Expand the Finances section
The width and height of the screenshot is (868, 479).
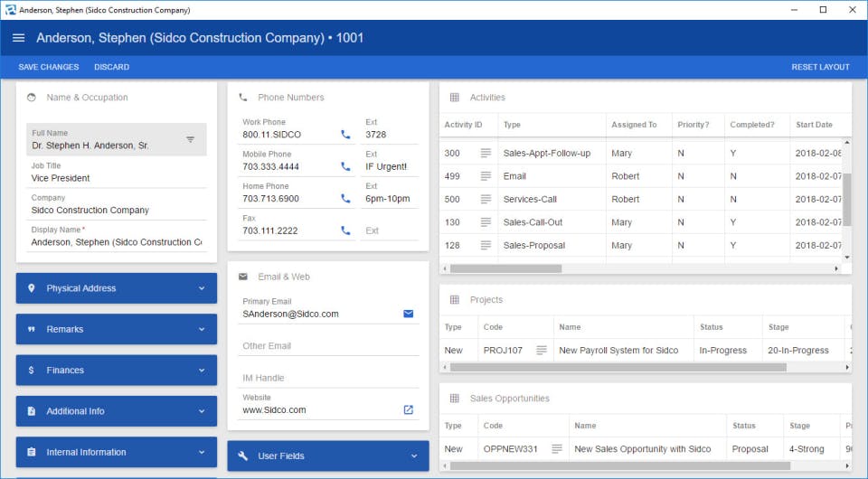tap(117, 371)
